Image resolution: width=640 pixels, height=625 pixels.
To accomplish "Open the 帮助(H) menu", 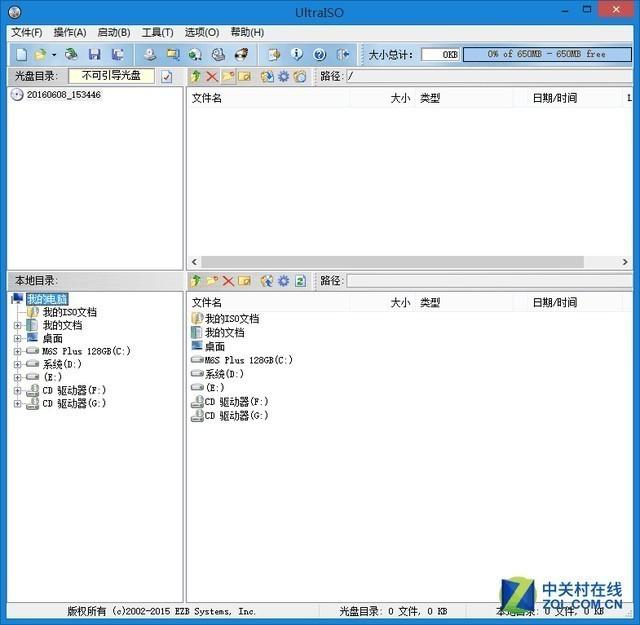I will pyautogui.click(x=247, y=32).
